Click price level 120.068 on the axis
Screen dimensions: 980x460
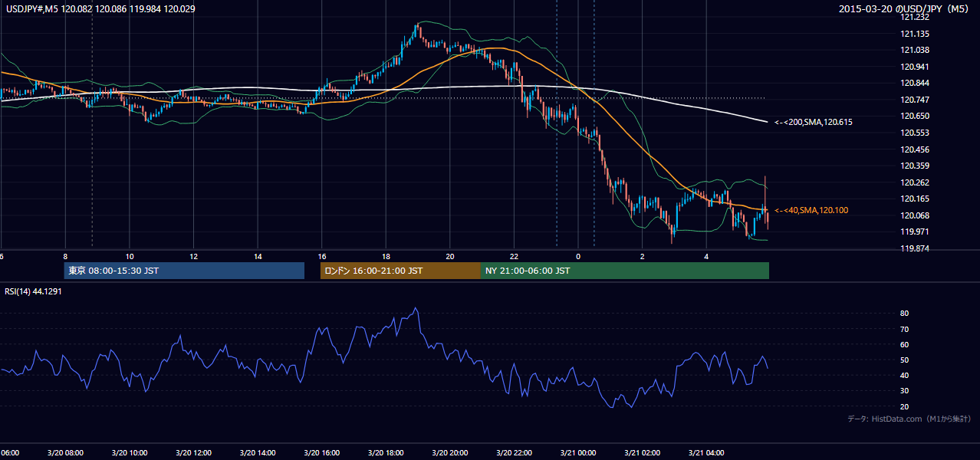coord(915,215)
